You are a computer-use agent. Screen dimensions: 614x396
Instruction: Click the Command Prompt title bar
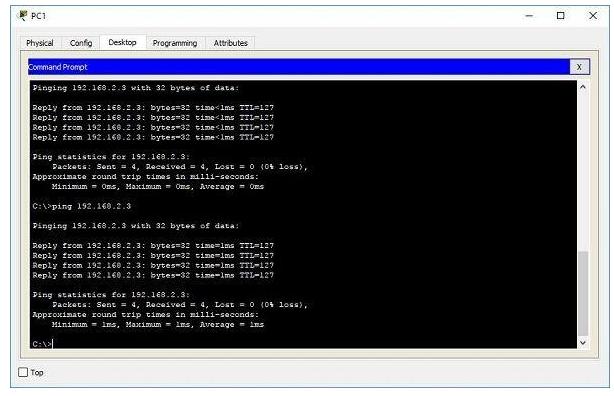pos(299,67)
